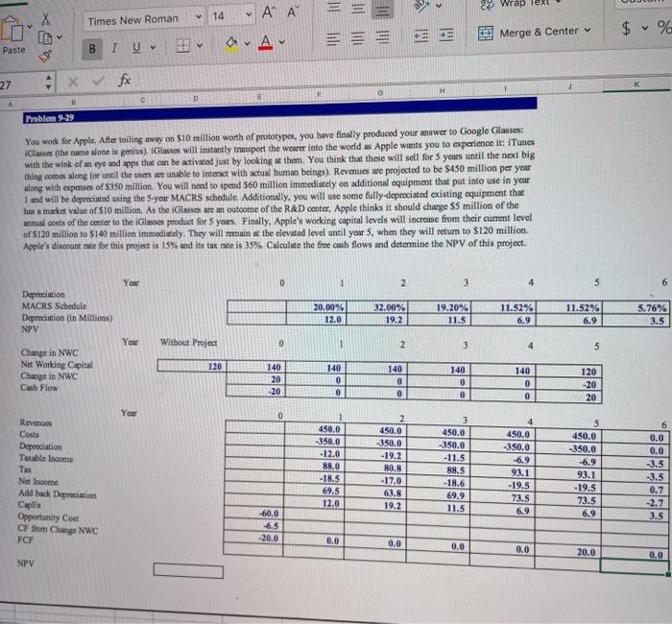Open the Paste options dropdown arrow
672x624 pixels.
coord(29,27)
